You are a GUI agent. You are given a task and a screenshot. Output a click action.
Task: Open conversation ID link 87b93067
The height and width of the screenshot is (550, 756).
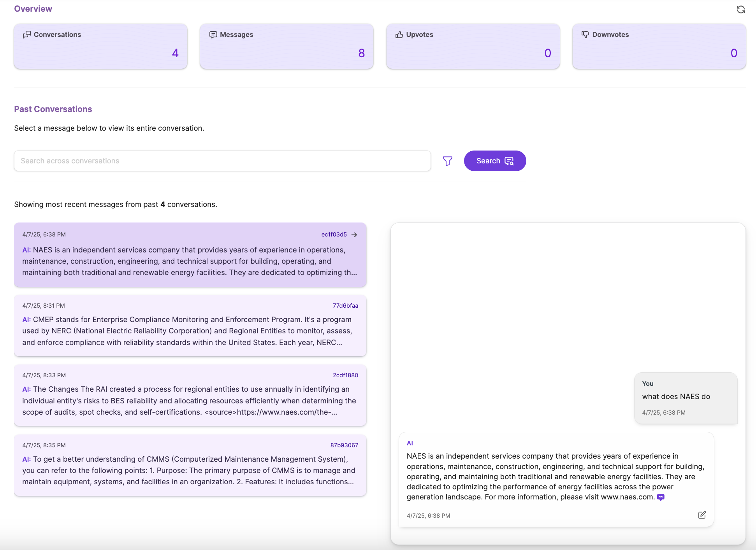(344, 445)
